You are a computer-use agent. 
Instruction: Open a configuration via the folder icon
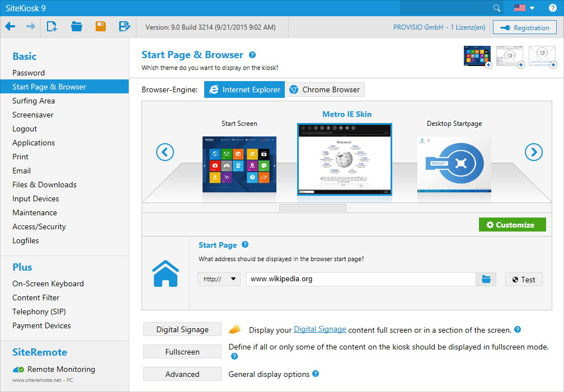tap(77, 26)
